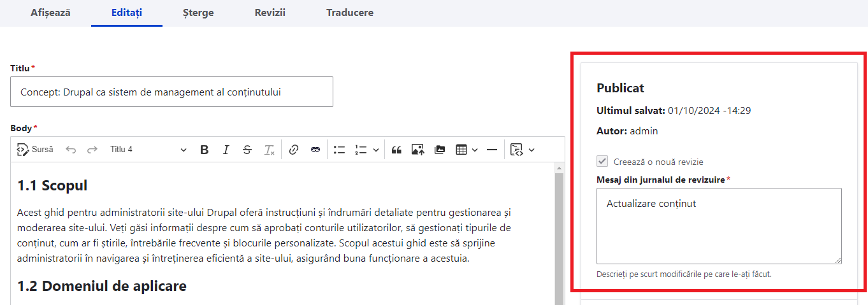Apply strikethrough formatting
868x305 pixels.
247,150
